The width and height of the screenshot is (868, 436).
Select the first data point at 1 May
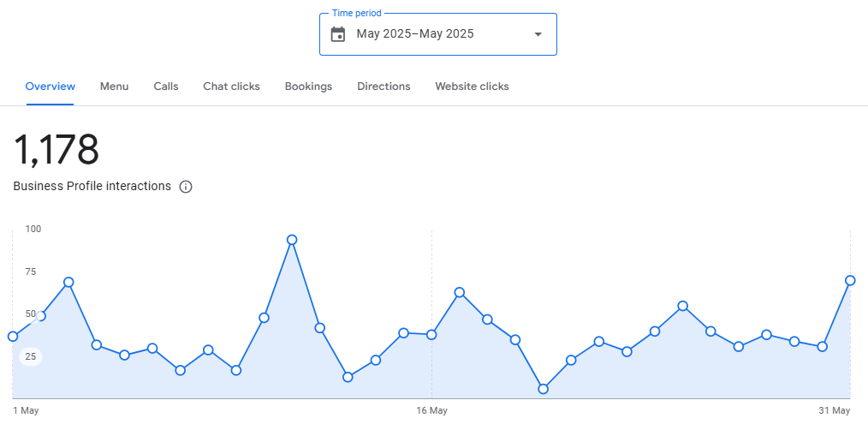click(x=13, y=337)
